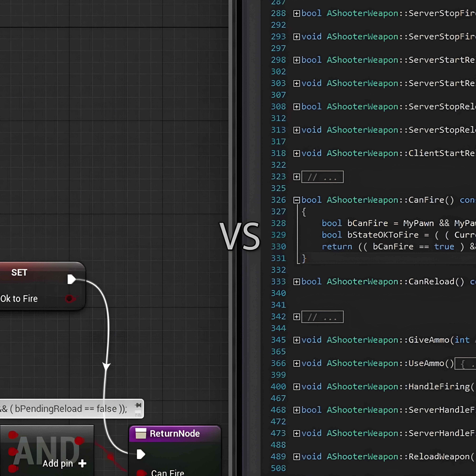The height and width of the screenshot is (476, 476).
Task: Expand the UseAmmo function
Action: point(297,363)
